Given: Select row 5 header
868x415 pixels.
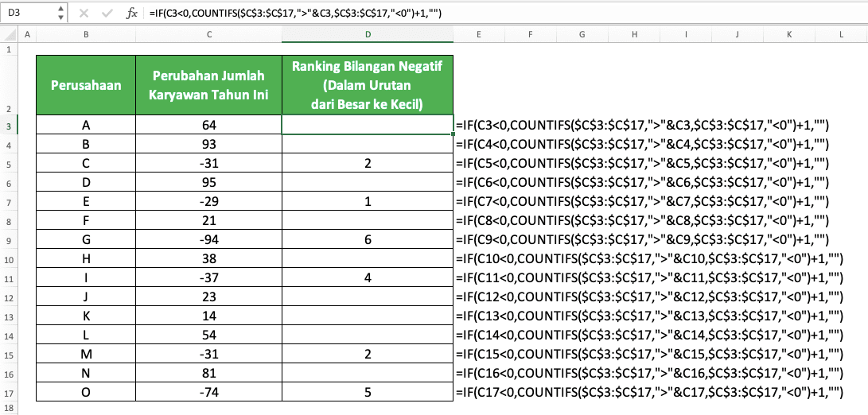Looking at the screenshot, I should pyautogui.click(x=9, y=164).
